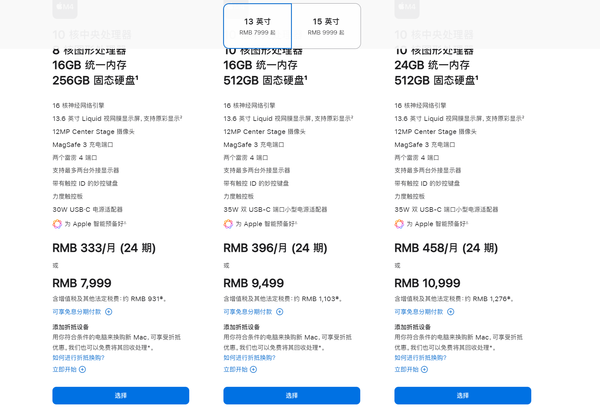Screen dimensions: 600x408
Task: Switch to the 15 英寸 size tab
Action: 326,26
